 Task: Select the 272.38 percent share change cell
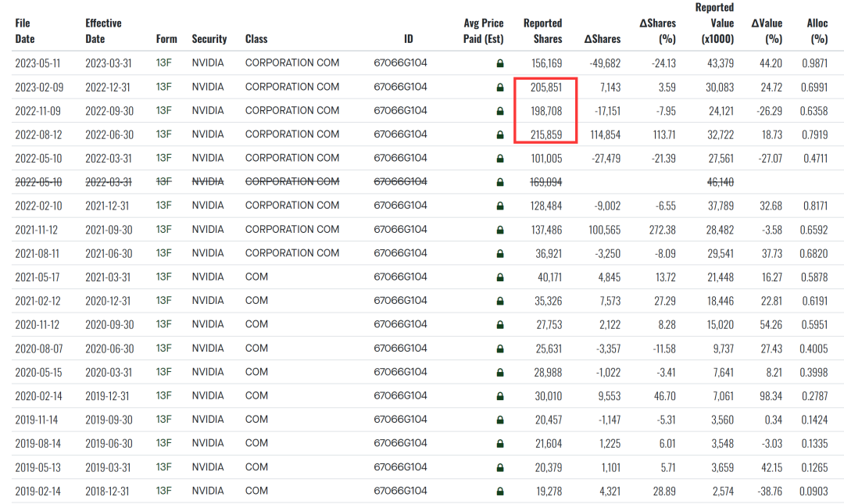662,230
